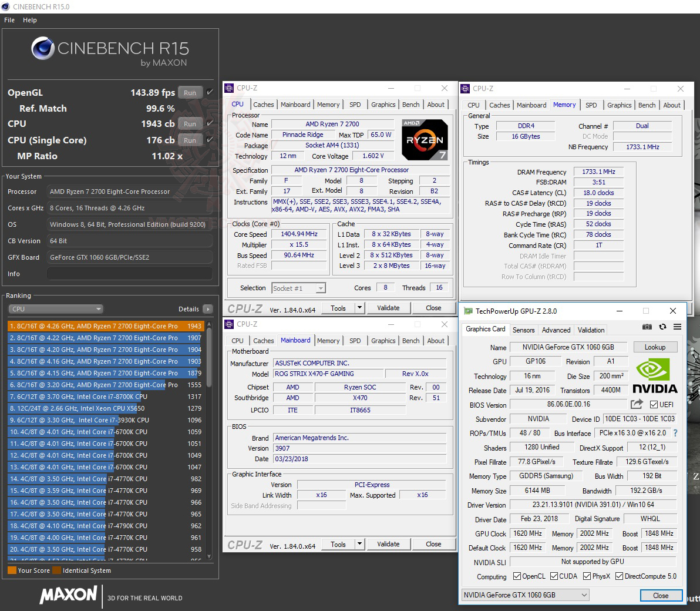This screenshot has width=700, height=611.
Task: Click the BIOS Version 86.06.0E.00.16 field
Action: pos(568,404)
